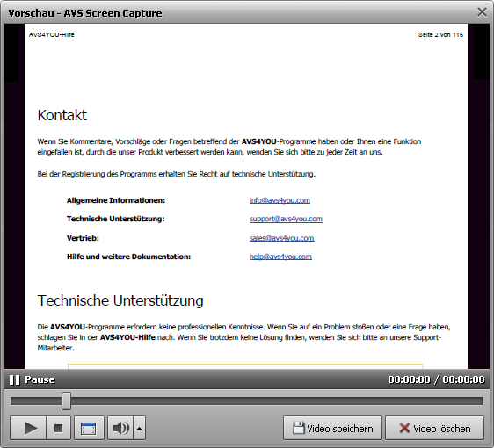Open the sales@avs4you.com email link
Screen dimensions: 494x448
click(281, 238)
